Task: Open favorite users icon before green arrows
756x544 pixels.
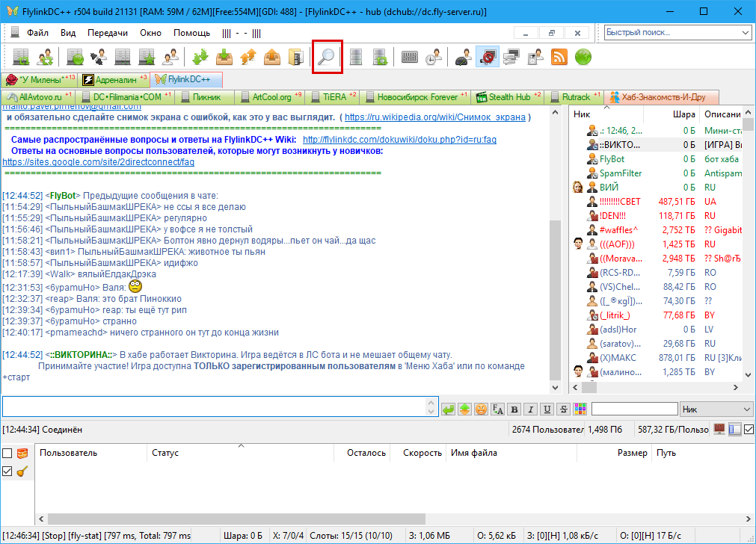Action: click(x=170, y=57)
